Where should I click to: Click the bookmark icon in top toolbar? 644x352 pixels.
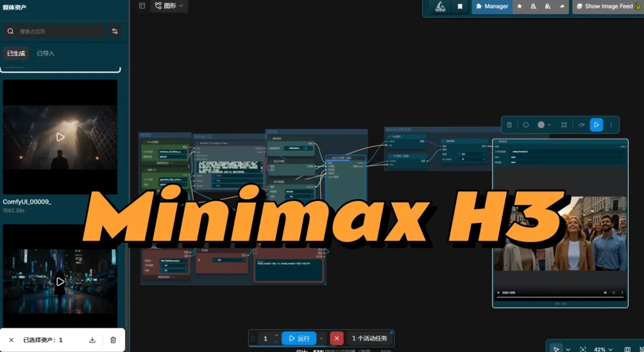coord(460,7)
